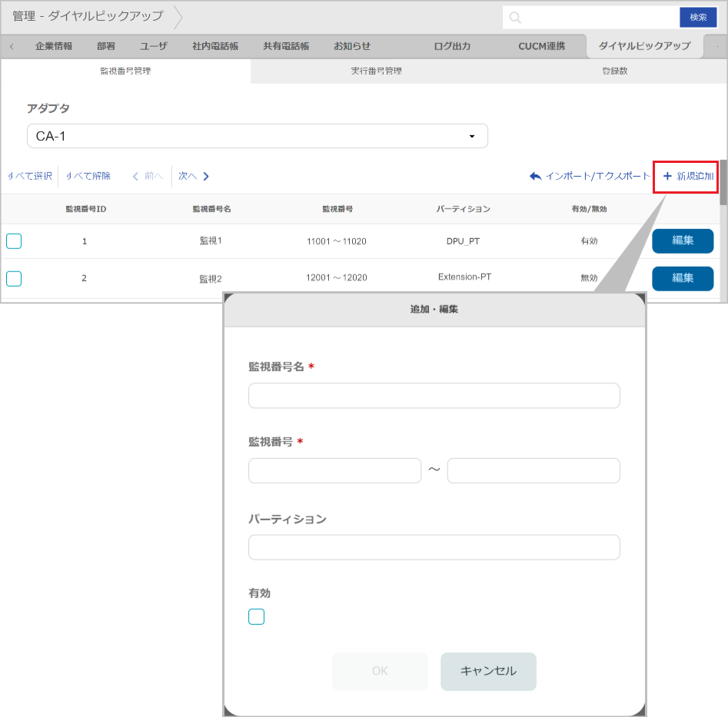
Task: Enable the 有効 checkbox in dialog
Action: tap(256, 616)
